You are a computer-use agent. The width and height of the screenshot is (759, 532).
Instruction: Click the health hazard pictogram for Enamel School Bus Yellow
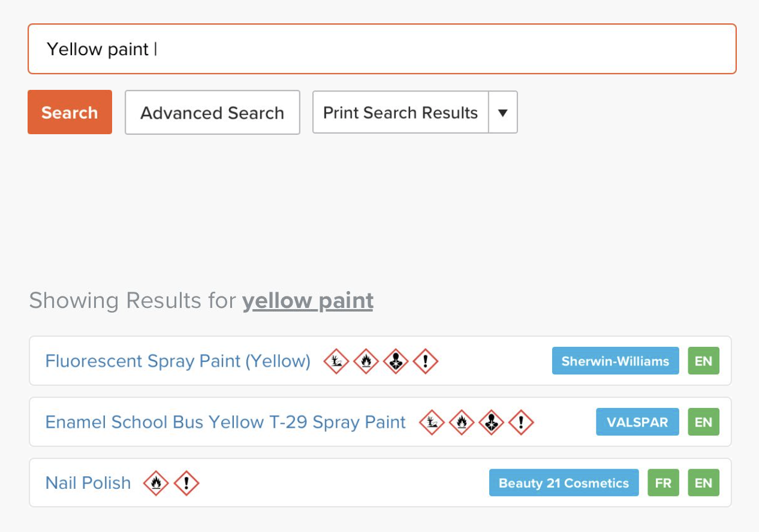pyautogui.click(x=492, y=422)
